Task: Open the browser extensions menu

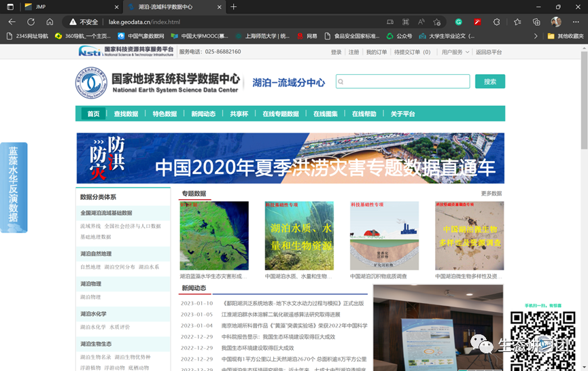Action: click(x=496, y=22)
